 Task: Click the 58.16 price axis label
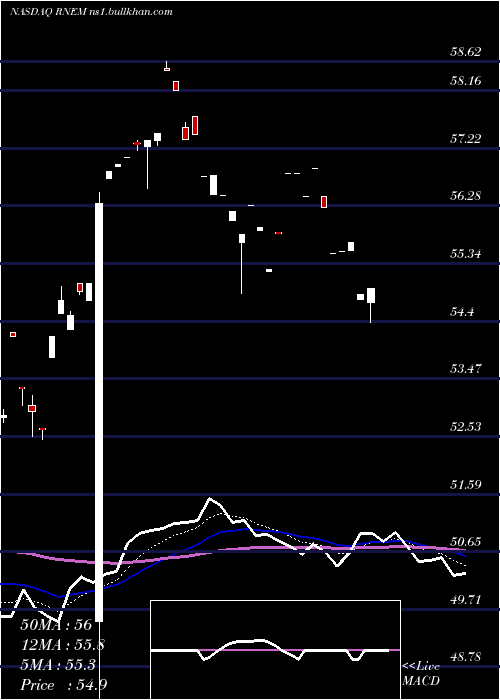[465, 81]
